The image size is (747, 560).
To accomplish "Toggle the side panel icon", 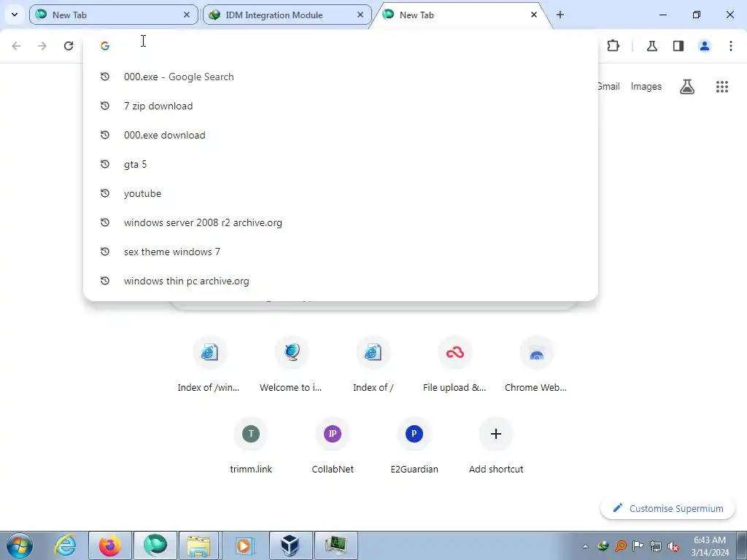I will [678, 46].
